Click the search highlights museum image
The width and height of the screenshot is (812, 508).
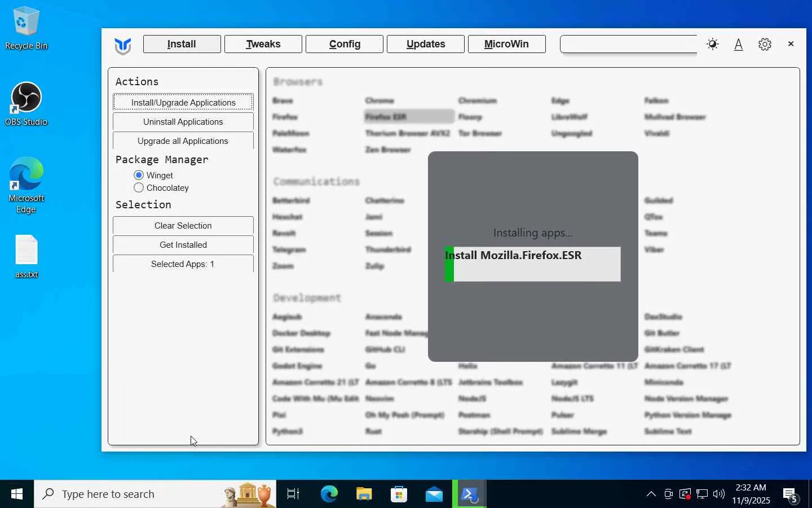click(248, 494)
